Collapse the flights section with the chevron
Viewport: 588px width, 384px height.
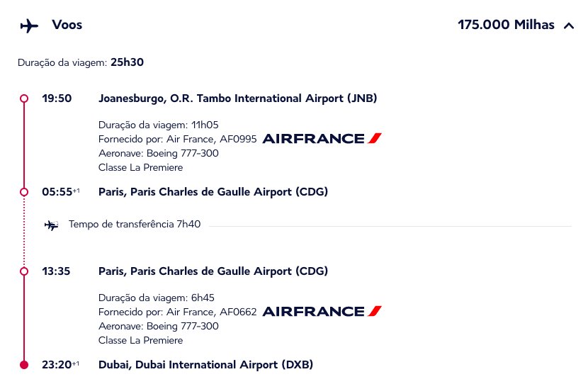pyautogui.click(x=569, y=26)
